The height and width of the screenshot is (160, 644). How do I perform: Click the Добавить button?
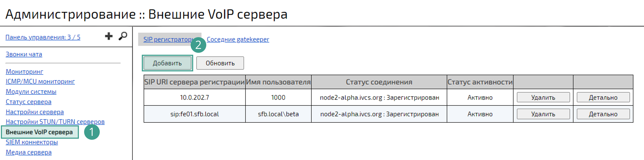point(167,63)
